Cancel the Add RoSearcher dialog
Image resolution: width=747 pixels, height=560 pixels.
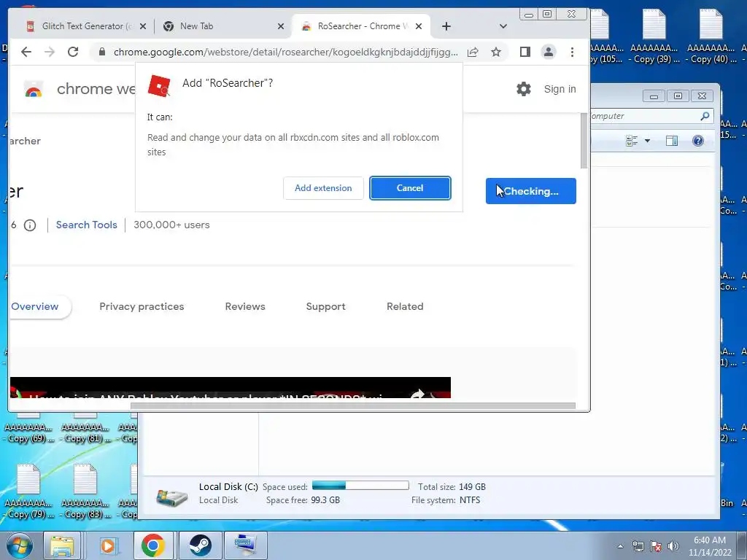click(x=410, y=188)
